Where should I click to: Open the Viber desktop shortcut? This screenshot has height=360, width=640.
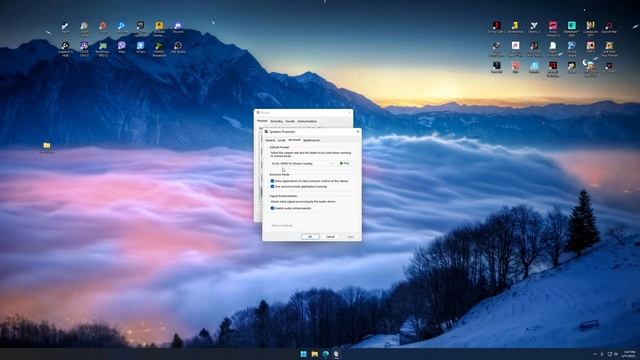coord(122,47)
